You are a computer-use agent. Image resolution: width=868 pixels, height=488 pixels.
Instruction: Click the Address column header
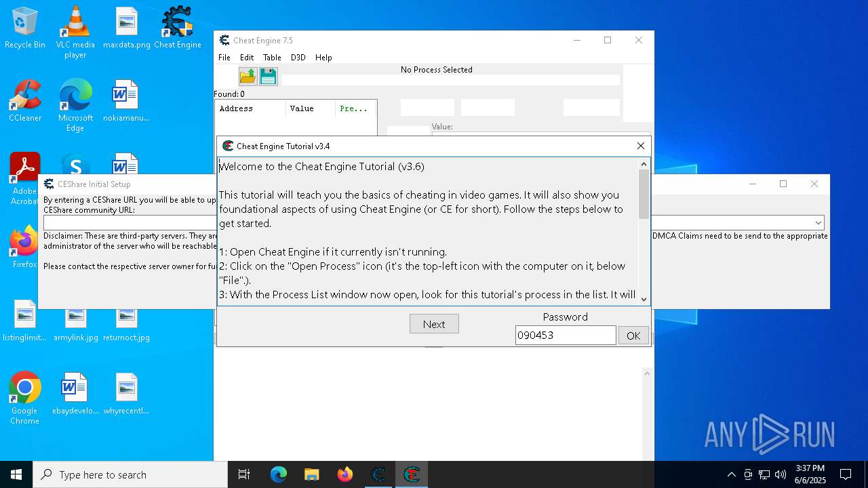[x=250, y=108]
